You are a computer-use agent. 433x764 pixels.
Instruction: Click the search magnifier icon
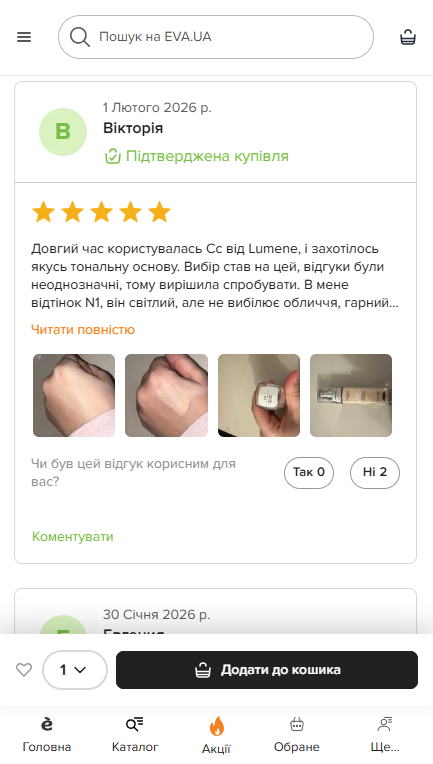point(80,37)
